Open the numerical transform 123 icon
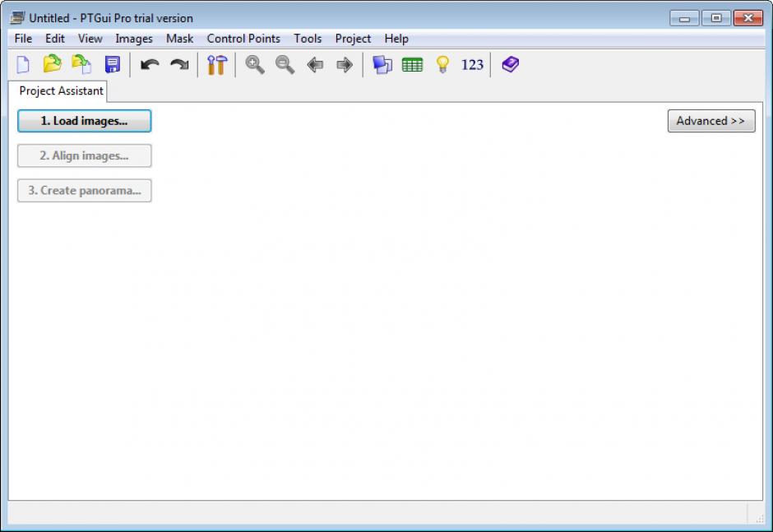 point(472,65)
